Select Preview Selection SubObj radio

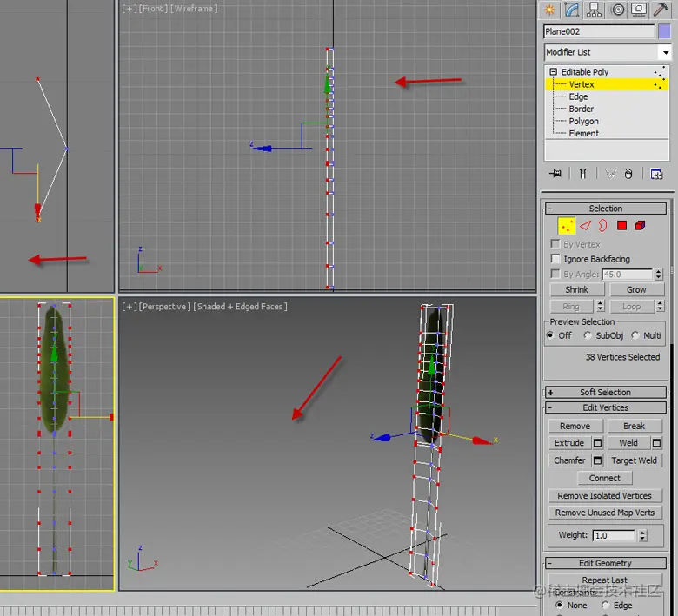[588, 335]
